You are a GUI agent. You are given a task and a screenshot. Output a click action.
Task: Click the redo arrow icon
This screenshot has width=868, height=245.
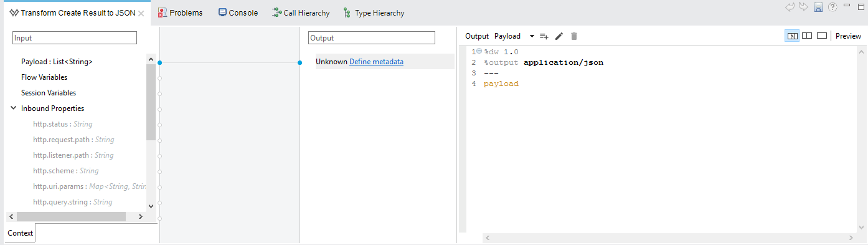[804, 7]
